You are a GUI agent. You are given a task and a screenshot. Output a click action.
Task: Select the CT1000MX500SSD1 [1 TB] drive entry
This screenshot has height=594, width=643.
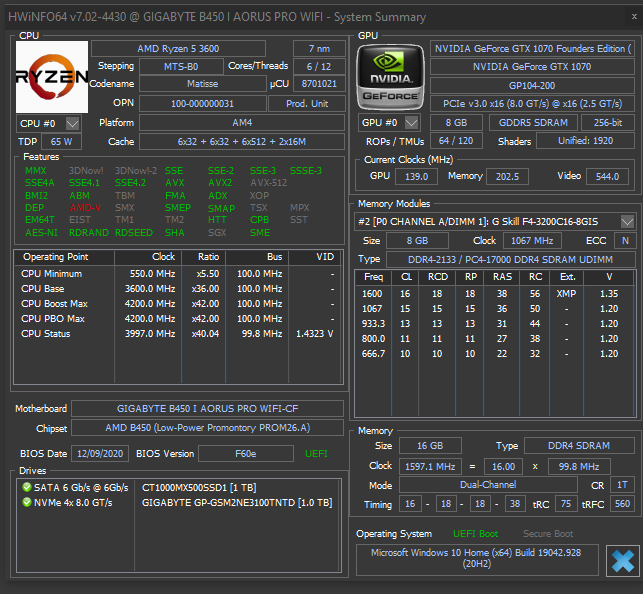199,488
